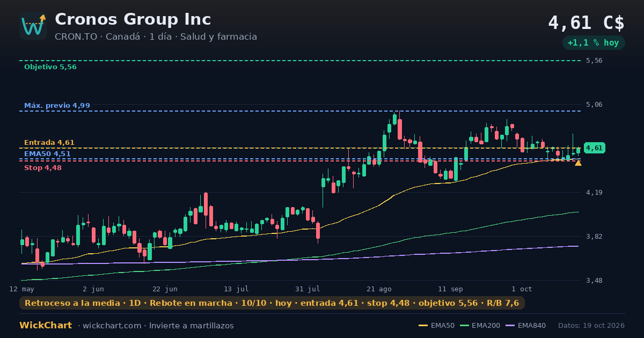Click the 3,48 price axis label
644x338 pixels.
(594, 281)
